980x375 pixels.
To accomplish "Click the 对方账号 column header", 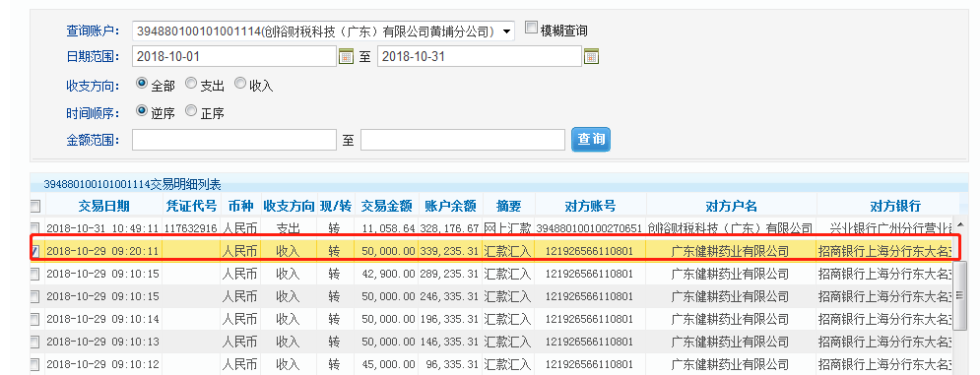I will pos(590,206).
